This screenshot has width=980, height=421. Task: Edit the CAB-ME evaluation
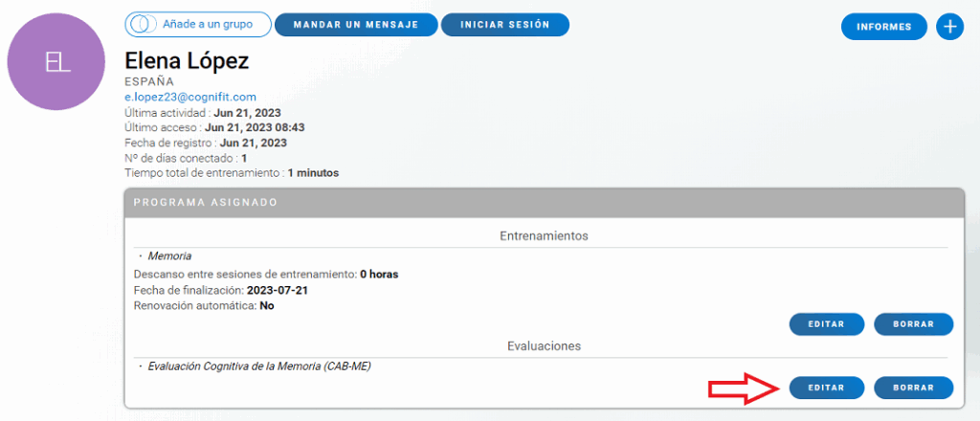[827, 388]
